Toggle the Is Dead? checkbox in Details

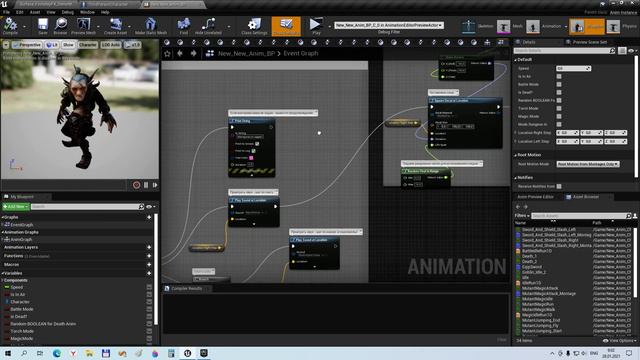[x=559, y=92]
